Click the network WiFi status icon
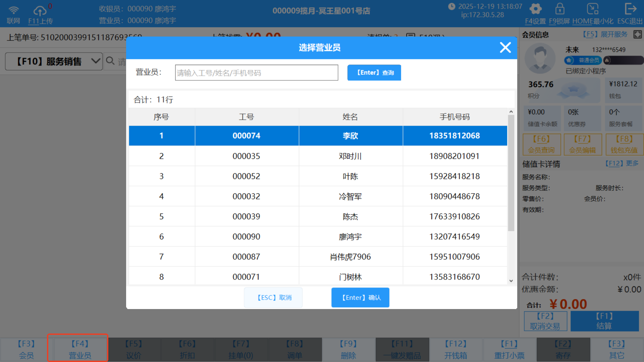 click(13, 10)
